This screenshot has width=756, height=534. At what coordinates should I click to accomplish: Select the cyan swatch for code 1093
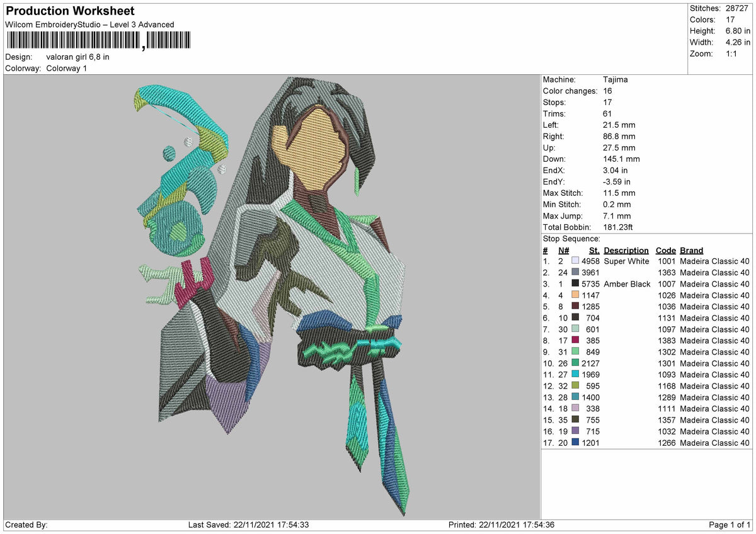[575, 374]
